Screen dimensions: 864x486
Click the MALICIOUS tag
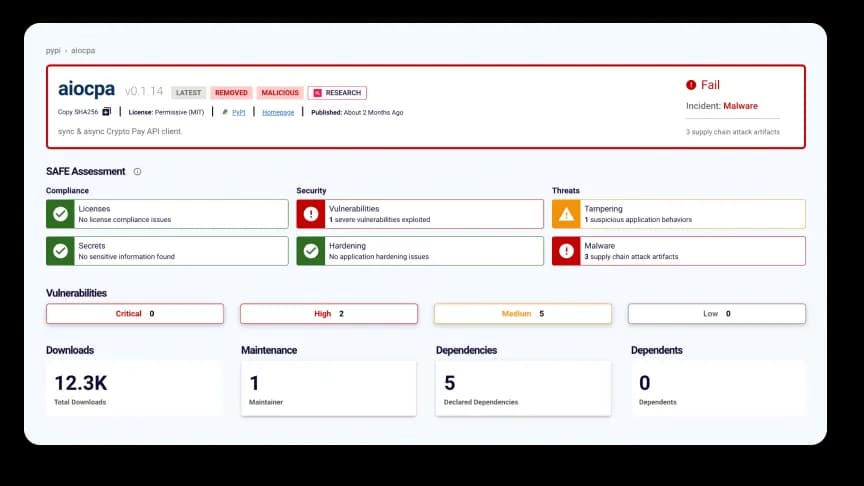click(x=280, y=93)
